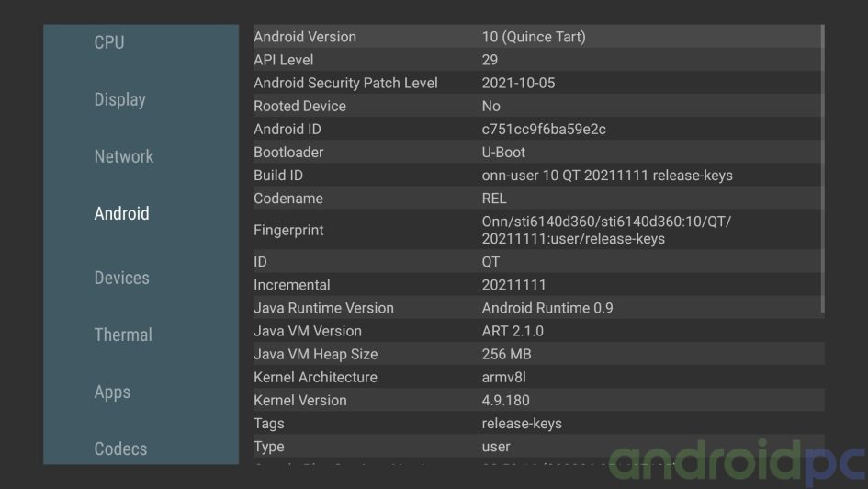Select the Android Version row

coord(537,37)
